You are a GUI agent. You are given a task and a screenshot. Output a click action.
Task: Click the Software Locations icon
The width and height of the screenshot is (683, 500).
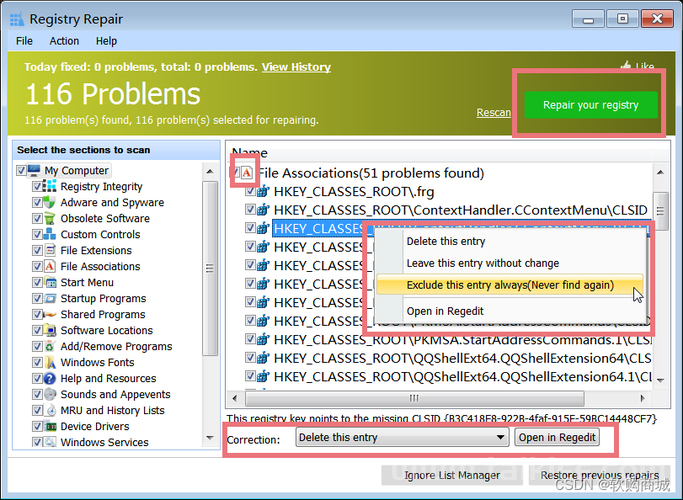(x=51, y=330)
